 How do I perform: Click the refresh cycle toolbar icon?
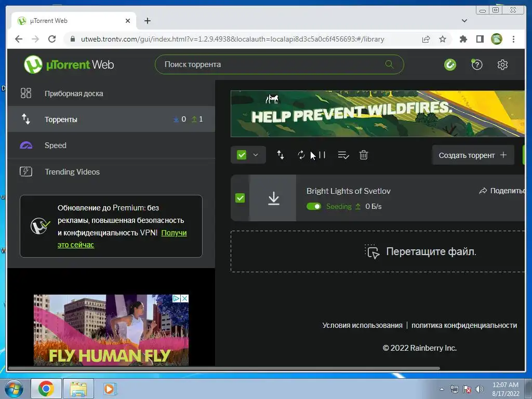[301, 155]
